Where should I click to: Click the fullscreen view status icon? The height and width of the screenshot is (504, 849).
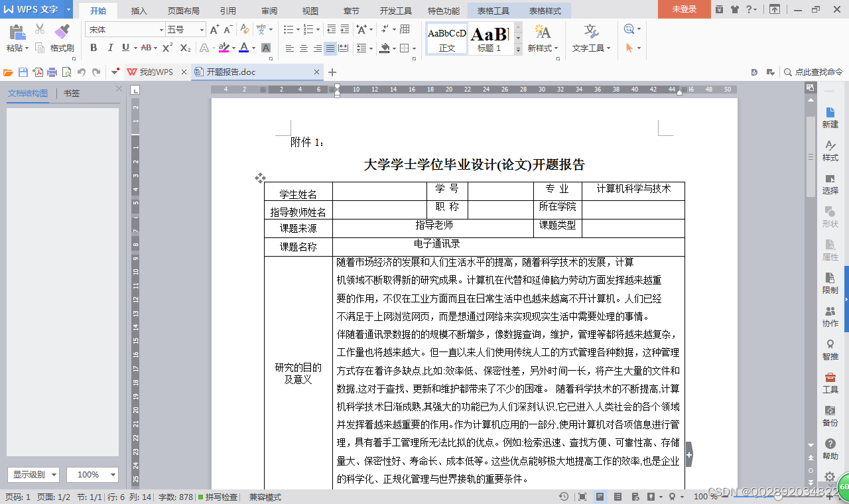point(582,497)
